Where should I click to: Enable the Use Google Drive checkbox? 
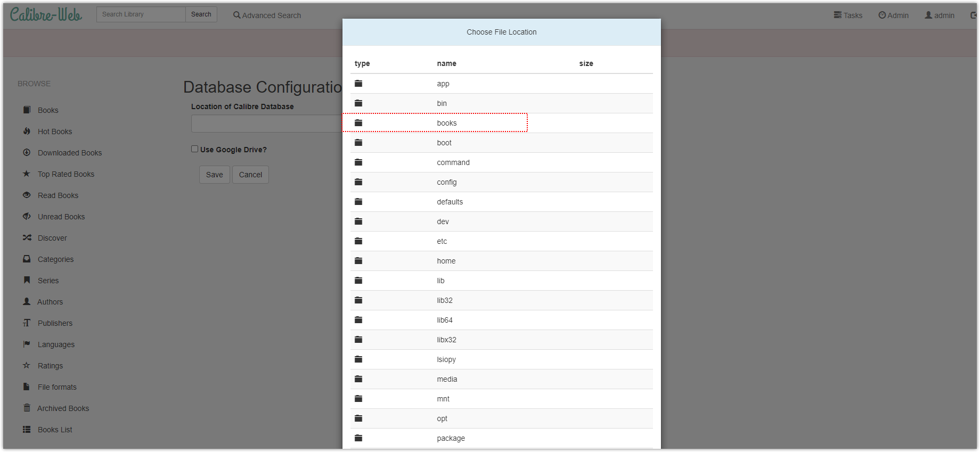pyautogui.click(x=195, y=149)
